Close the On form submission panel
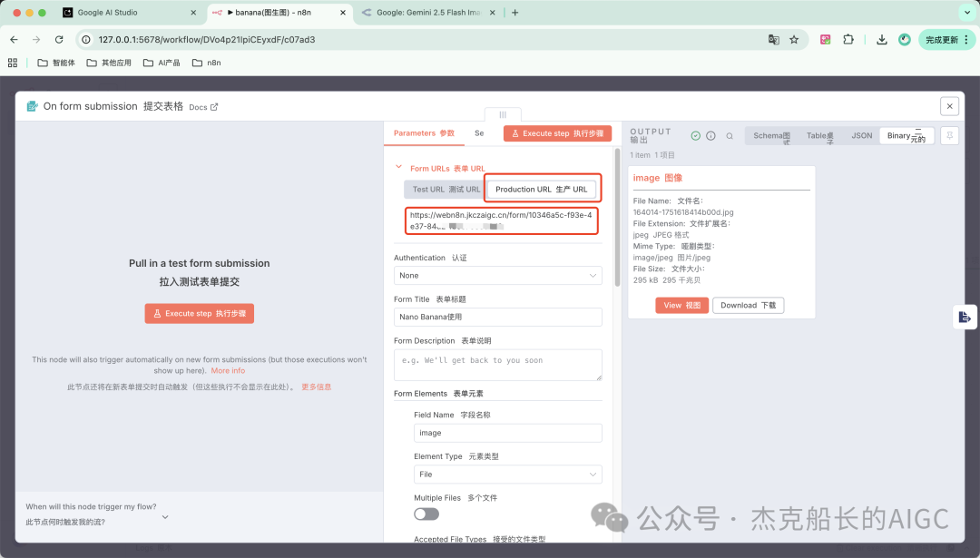This screenshot has height=558, width=980. pyautogui.click(x=949, y=106)
